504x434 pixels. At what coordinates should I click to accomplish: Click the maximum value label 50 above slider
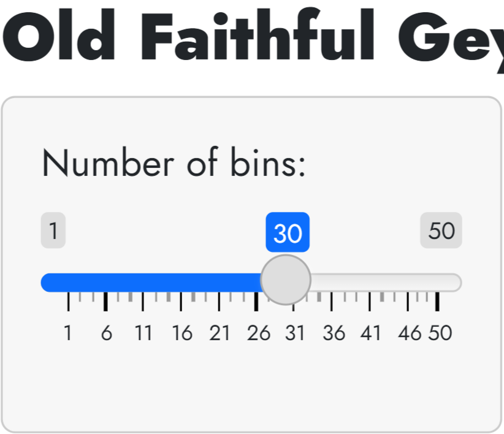(x=441, y=231)
